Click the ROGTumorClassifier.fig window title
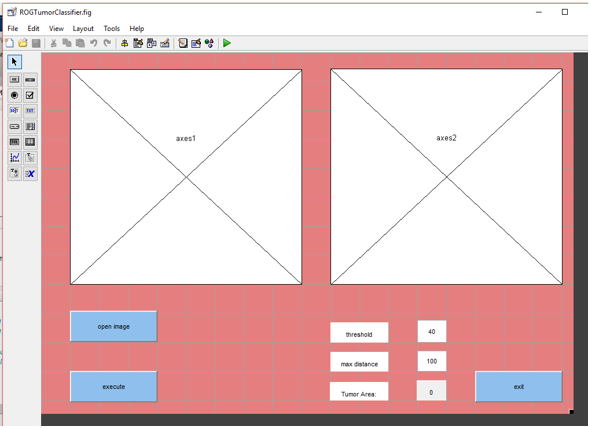This screenshot has width=590, height=428. point(55,12)
